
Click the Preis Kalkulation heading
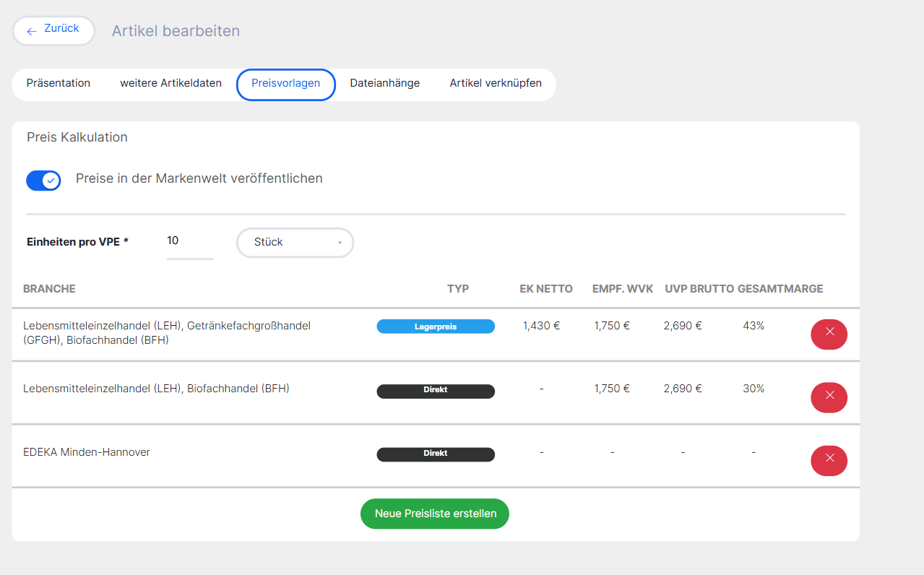(77, 137)
